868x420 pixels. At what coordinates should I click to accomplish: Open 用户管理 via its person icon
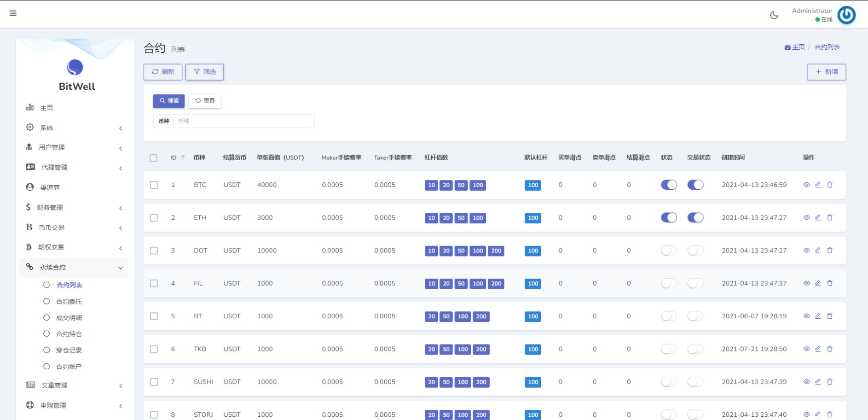pyautogui.click(x=29, y=147)
